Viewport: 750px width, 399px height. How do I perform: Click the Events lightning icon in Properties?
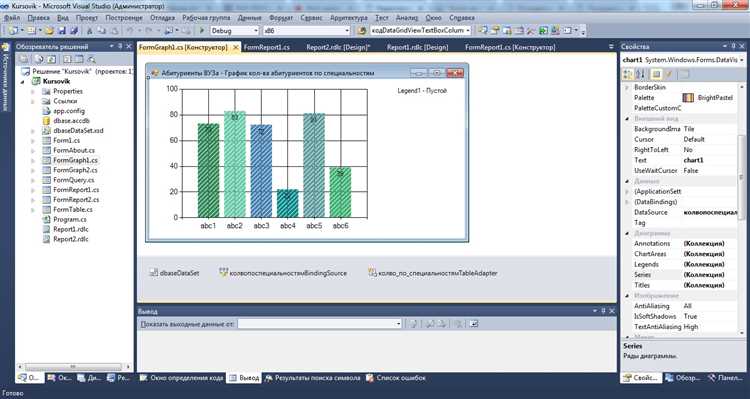(669, 74)
